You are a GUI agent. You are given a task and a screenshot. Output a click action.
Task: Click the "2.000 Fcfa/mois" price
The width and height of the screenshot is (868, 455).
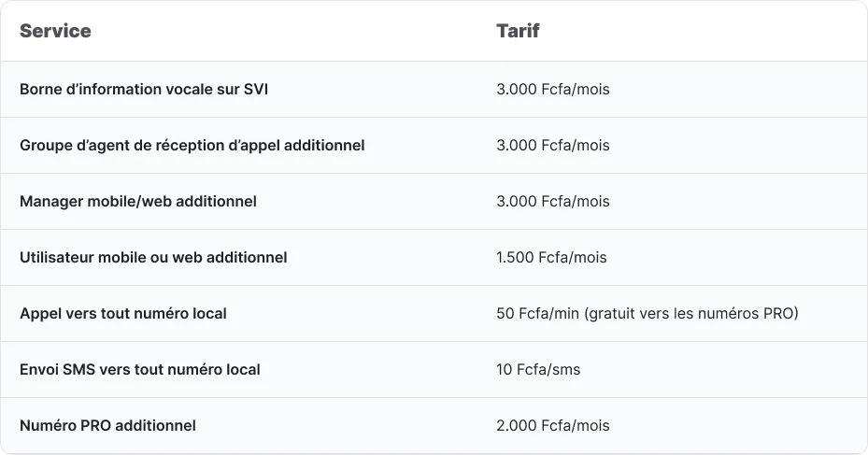(x=552, y=426)
